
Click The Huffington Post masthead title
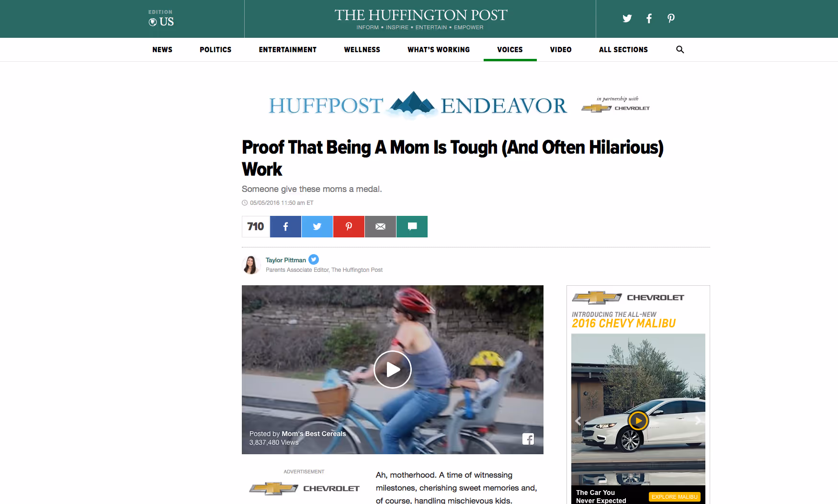pyautogui.click(x=420, y=15)
